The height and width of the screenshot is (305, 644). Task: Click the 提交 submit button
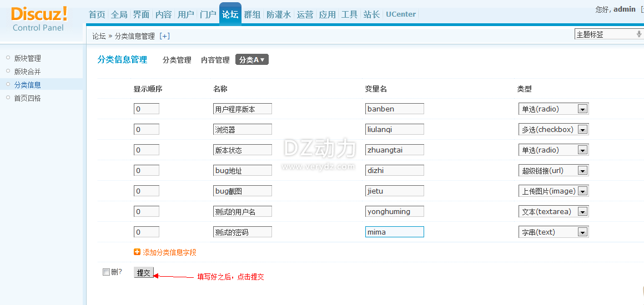point(144,273)
